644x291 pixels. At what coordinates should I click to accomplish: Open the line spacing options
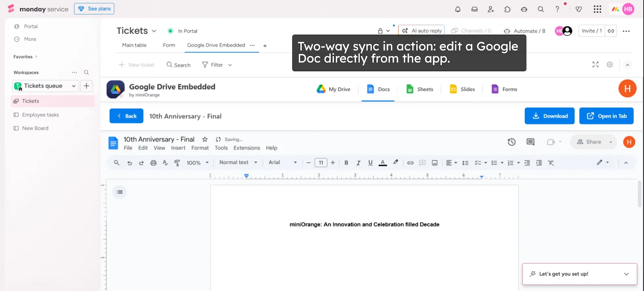tap(465, 163)
